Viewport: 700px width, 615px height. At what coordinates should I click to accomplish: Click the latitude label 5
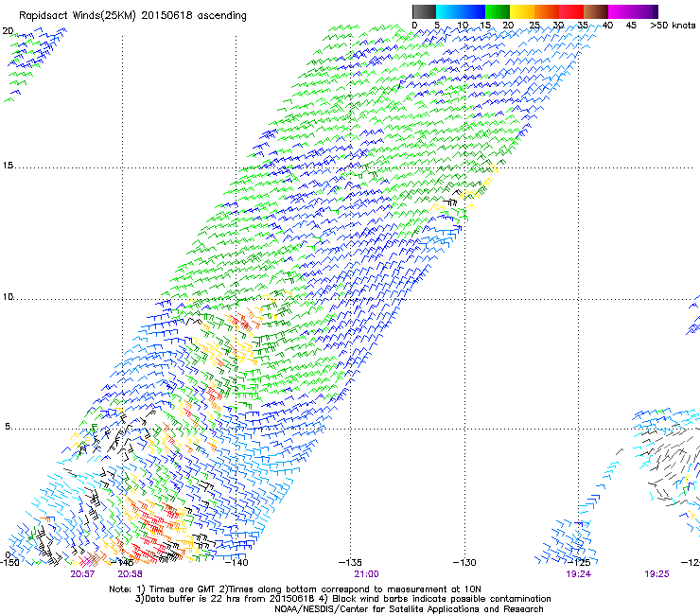tap(8, 427)
